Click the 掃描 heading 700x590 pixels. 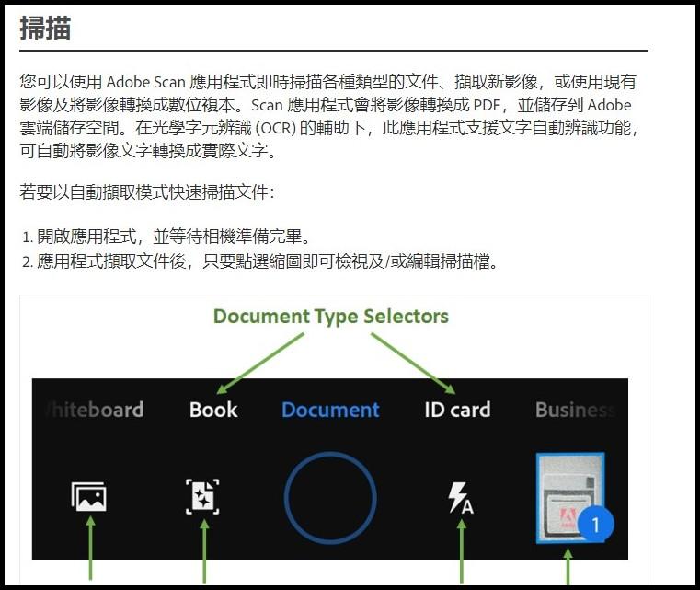tap(45, 29)
